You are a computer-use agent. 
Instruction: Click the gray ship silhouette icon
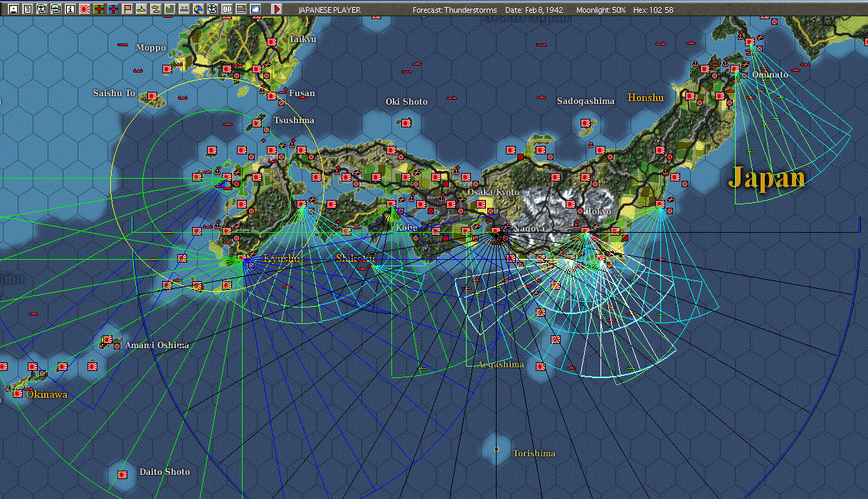184,9
